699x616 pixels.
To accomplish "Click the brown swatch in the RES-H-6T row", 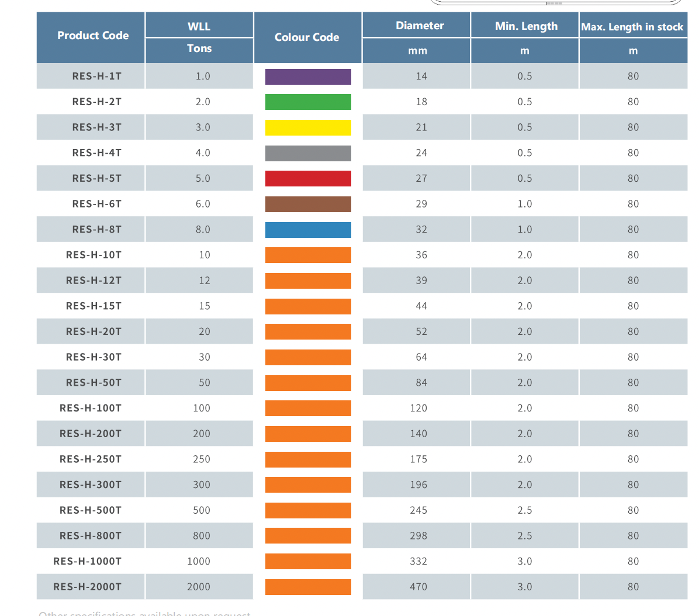I will click(x=308, y=204).
